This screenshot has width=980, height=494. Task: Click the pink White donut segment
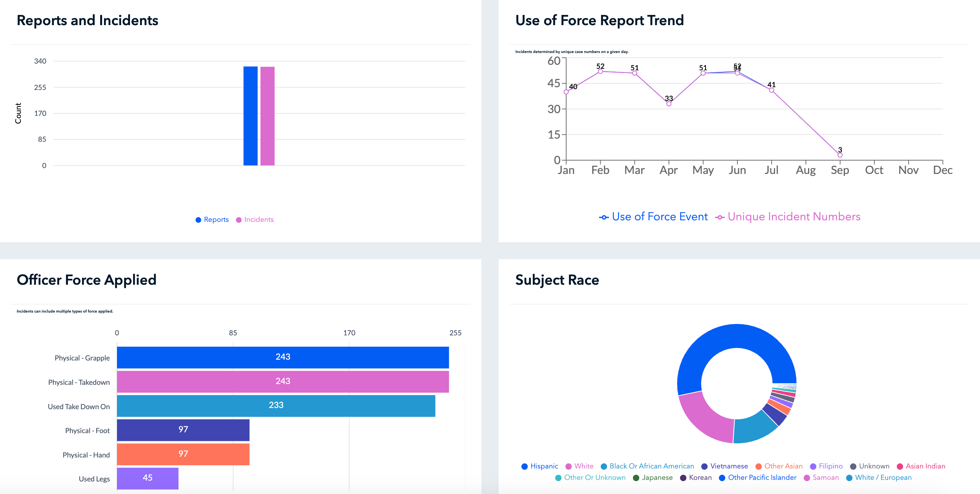coord(707,420)
